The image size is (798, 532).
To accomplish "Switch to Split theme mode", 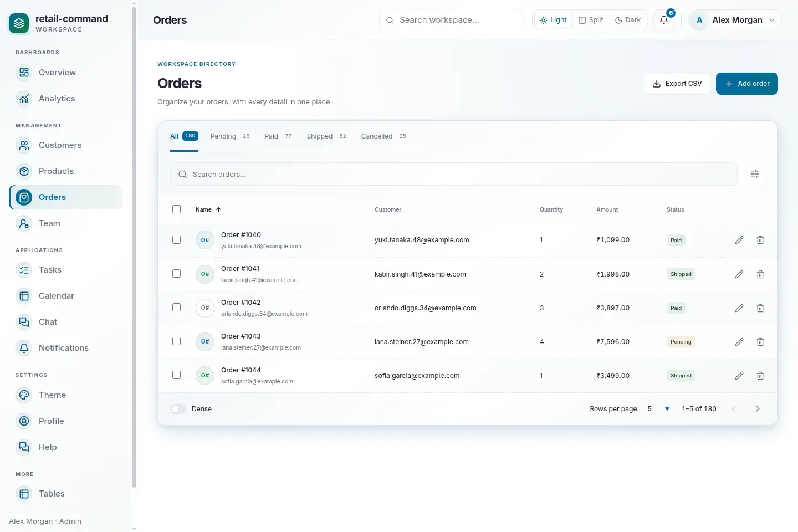I will tap(591, 20).
